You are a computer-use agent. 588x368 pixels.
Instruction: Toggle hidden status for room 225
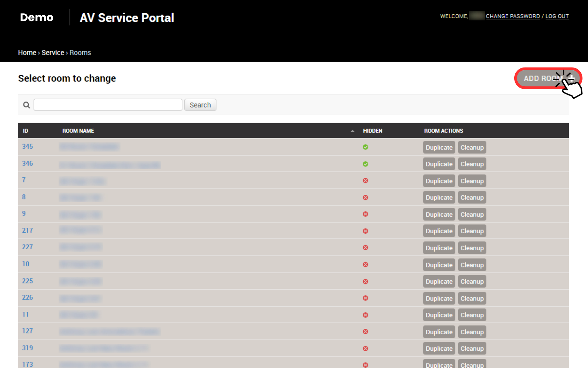click(365, 281)
